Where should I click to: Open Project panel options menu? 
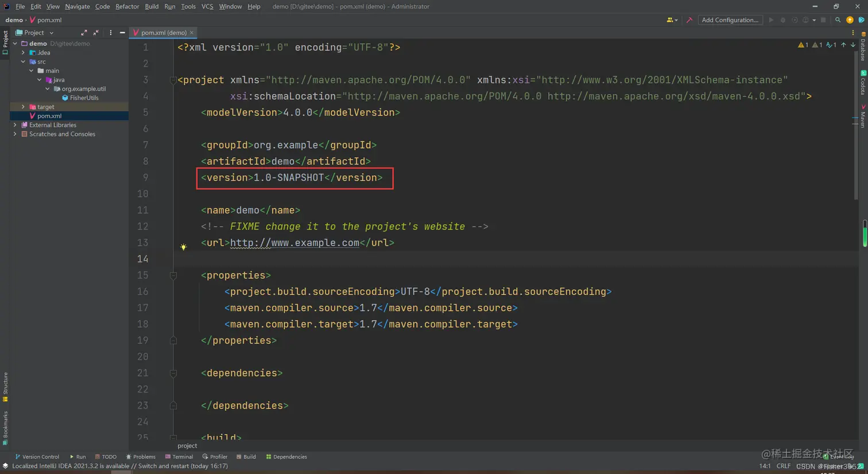(x=111, y=33)
